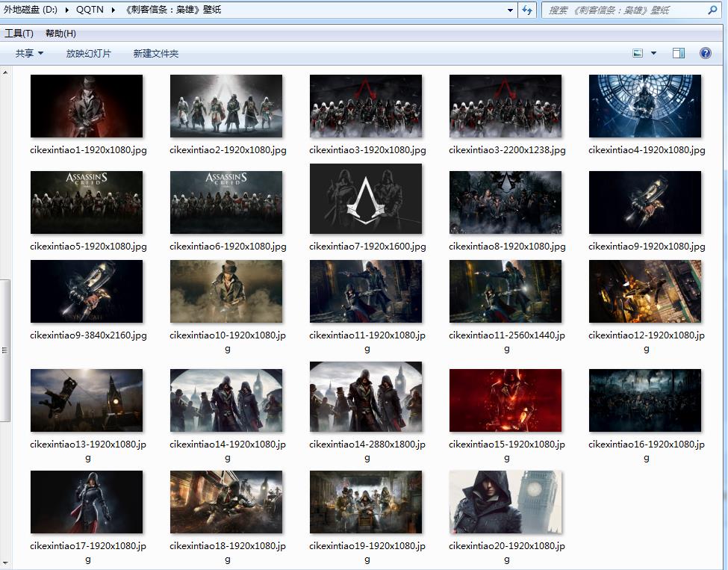
Task: Open the 帮助(H) menu
Action: pyautogui.click(x=60, y=34)
